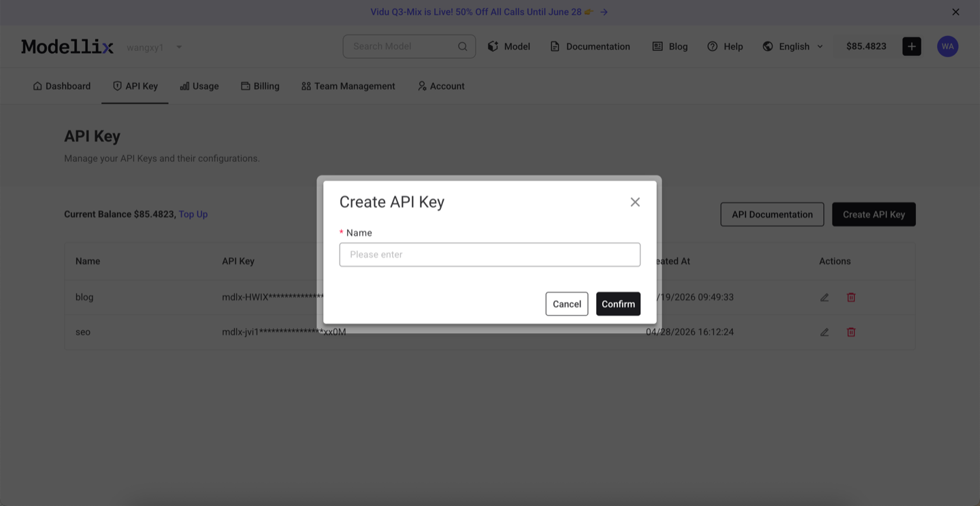Click the Name input field
Screen dimensions: 980x506
pyautogui.click(x=490, y=254)
